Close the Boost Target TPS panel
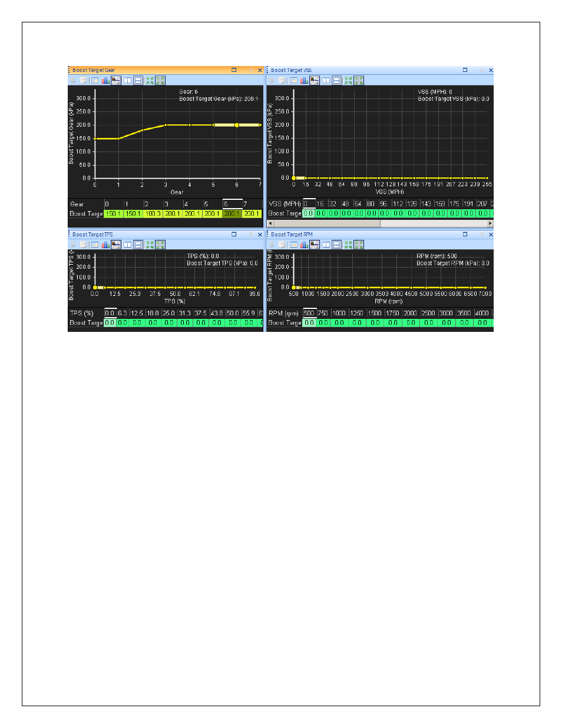This screenshot has height=728, width=562. [260, 235]
